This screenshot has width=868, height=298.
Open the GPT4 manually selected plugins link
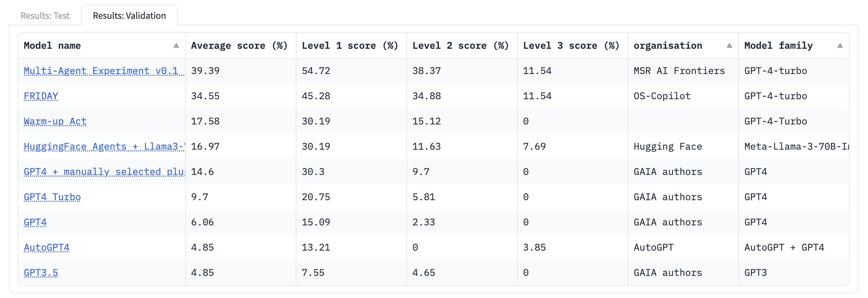(x=102, y=172)
